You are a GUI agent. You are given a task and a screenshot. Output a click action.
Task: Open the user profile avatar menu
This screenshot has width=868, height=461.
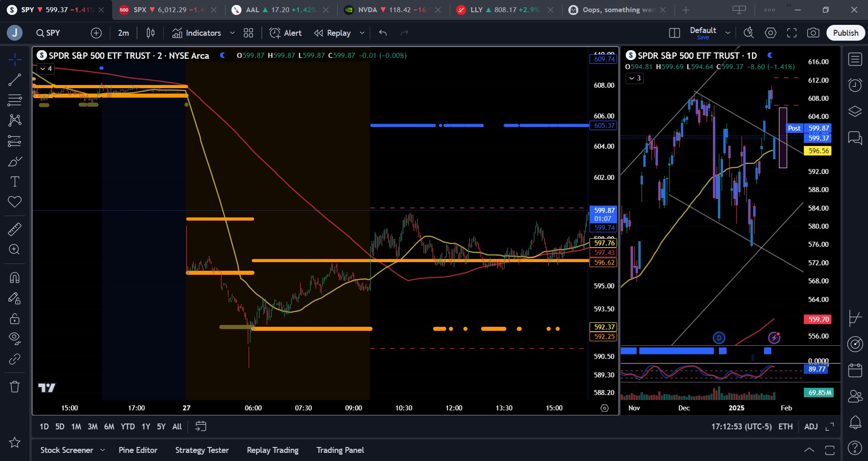click(x=14, y=33)
